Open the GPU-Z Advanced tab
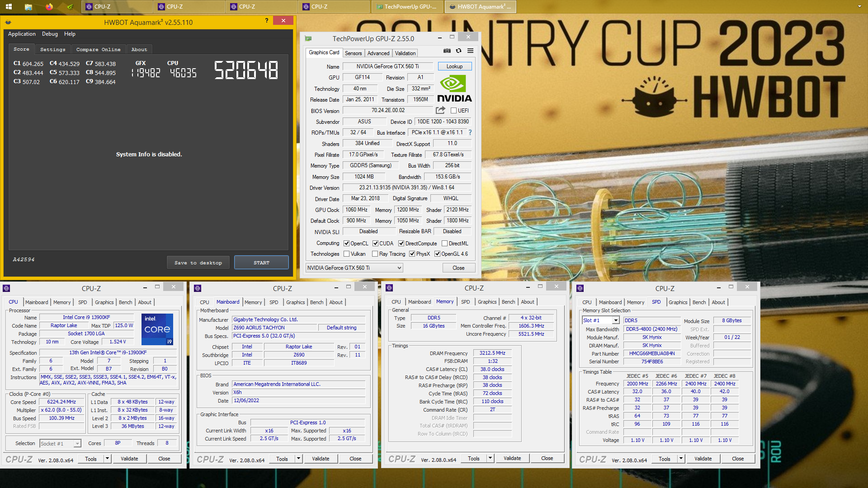 (x=378, y=53)
